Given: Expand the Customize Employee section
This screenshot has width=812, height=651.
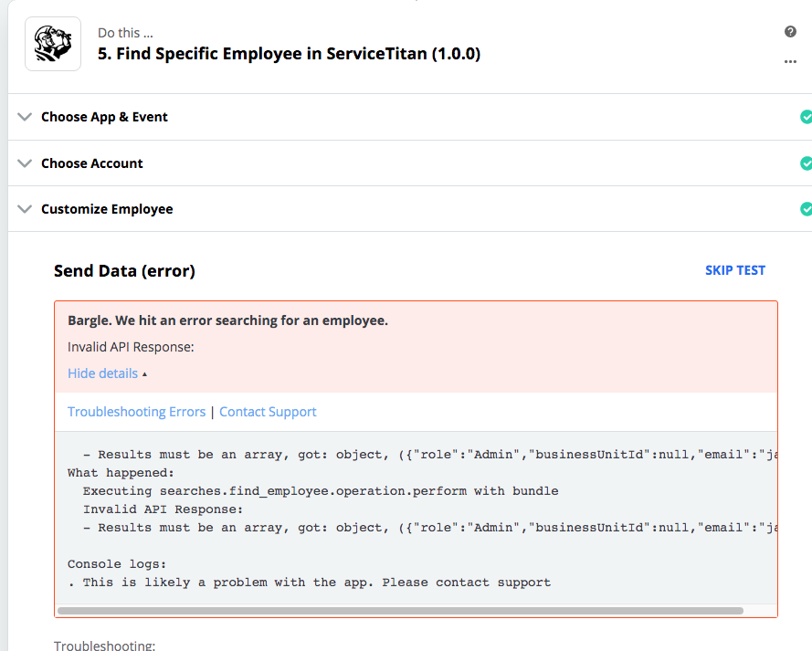Looking at the screenshot, I should [x=25, y=209].
